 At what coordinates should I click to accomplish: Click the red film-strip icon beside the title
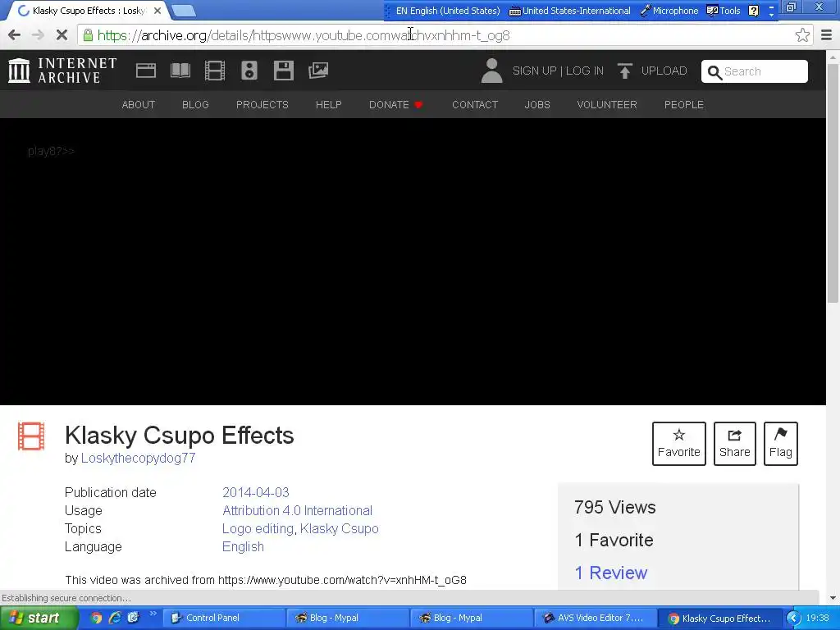(x=31, y=436)
